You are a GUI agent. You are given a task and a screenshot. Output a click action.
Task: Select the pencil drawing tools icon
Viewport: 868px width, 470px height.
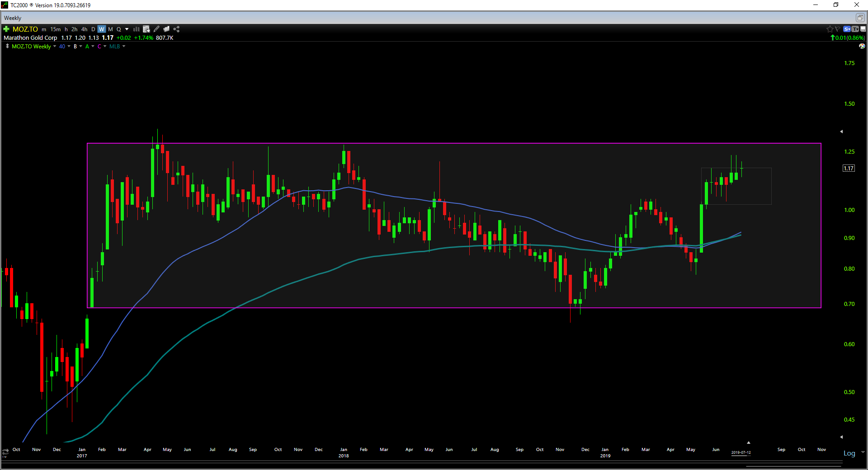156,29
